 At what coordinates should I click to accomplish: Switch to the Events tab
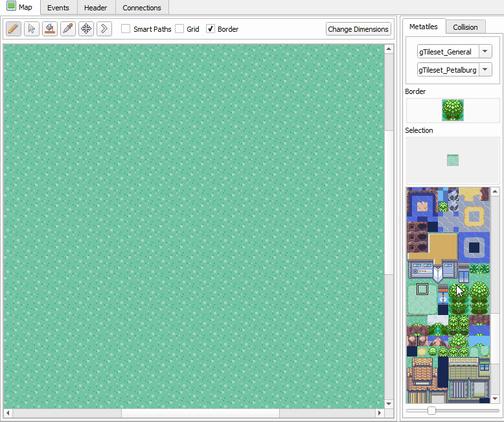click(58, 8)
